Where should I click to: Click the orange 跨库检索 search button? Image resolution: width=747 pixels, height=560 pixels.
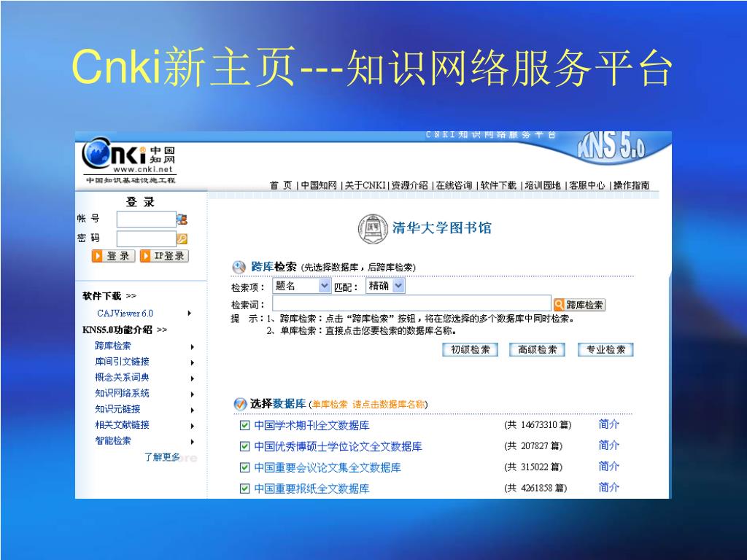tap(580, 305)
